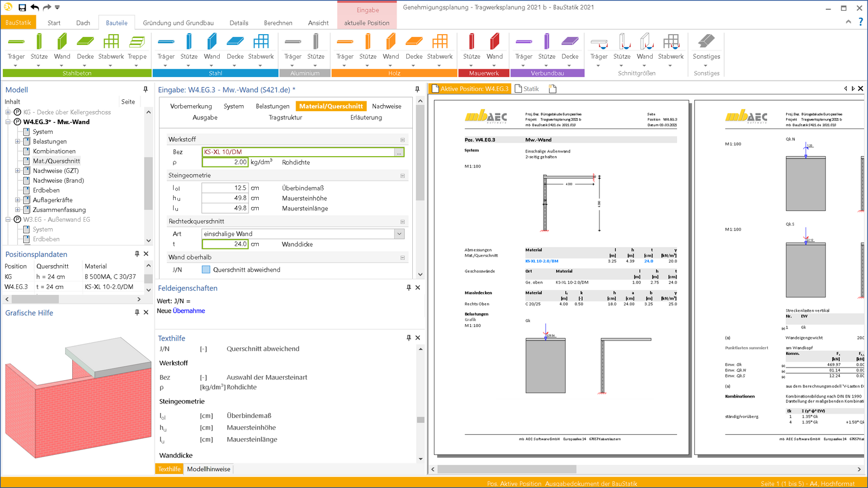Pin the Texthilfe panel
The image size is (868, 488).
pyautogui.click(x=409, y=338)
